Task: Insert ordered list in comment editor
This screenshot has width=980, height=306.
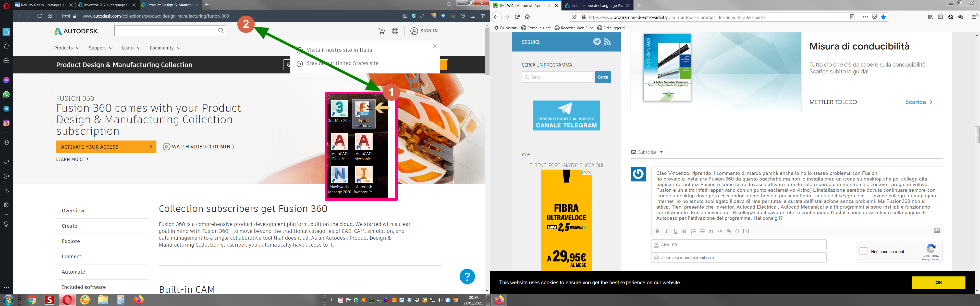Action: click(x=693, y=232)
